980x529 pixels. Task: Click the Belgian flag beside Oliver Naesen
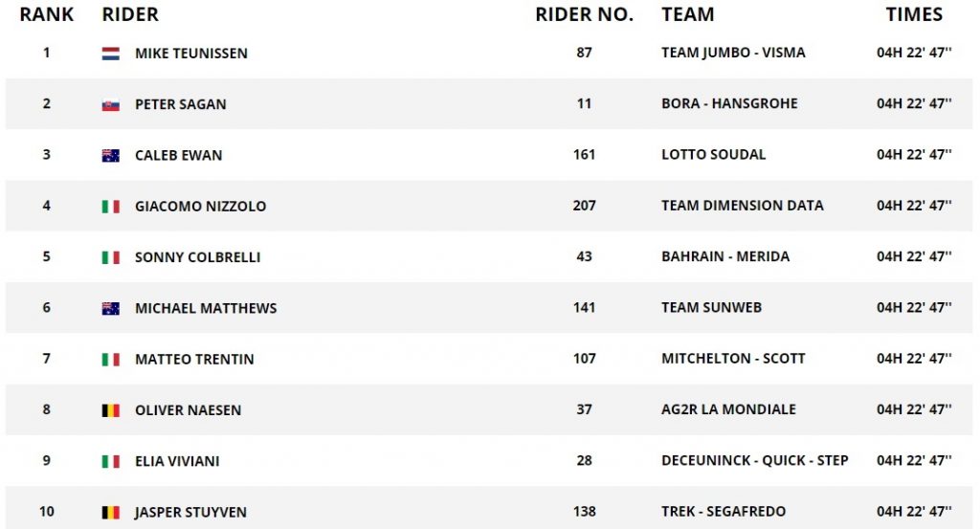pos(111,410)
